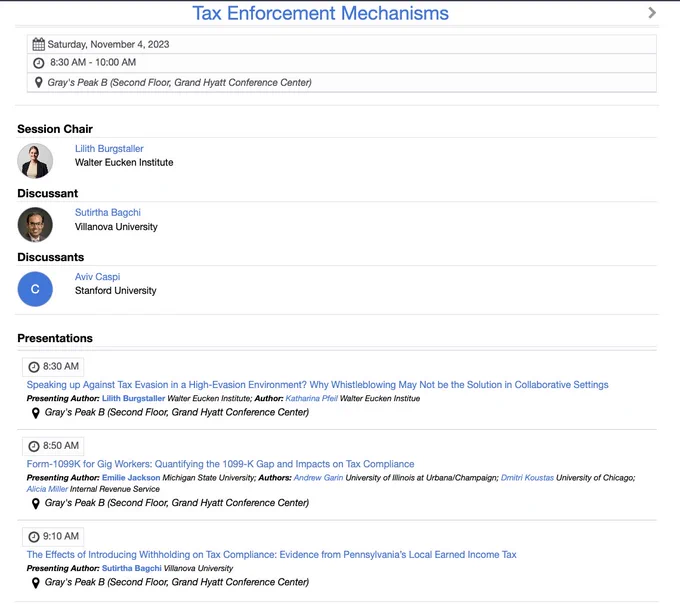Viewport: 680px width, 608px height.
Task: Click the location pin in the session header
Action: point(39,82)
